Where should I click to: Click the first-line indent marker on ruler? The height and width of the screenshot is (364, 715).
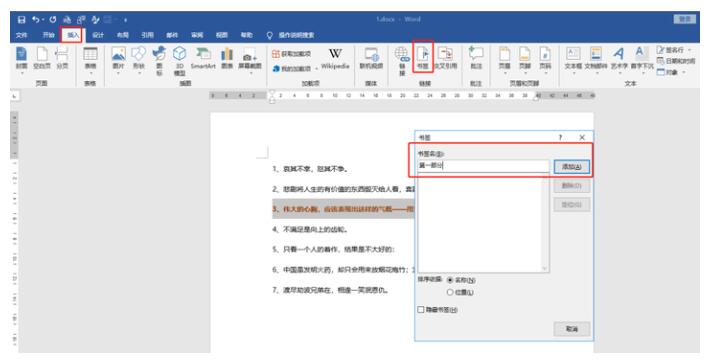pyautogui.click(x=272, y=93)
